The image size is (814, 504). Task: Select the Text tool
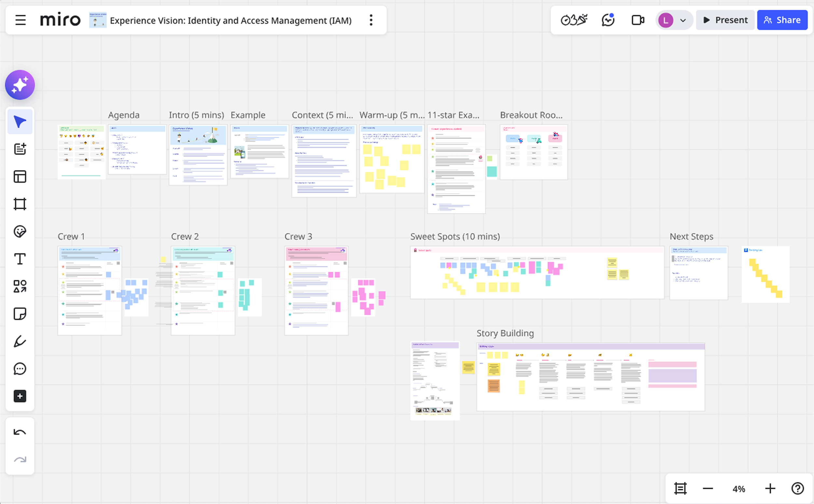20,259
